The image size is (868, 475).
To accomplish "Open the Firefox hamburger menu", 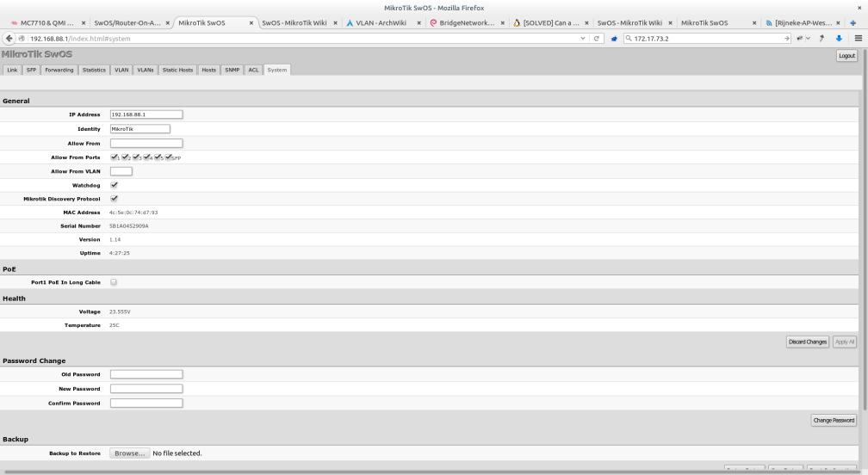I will (858, 38).
